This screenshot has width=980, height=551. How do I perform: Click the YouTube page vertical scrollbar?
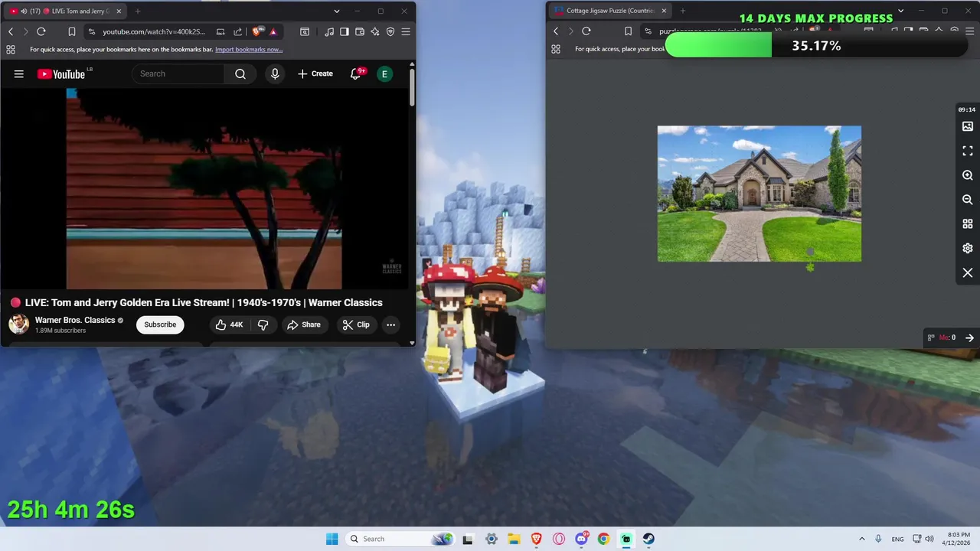tap(412, 88)
